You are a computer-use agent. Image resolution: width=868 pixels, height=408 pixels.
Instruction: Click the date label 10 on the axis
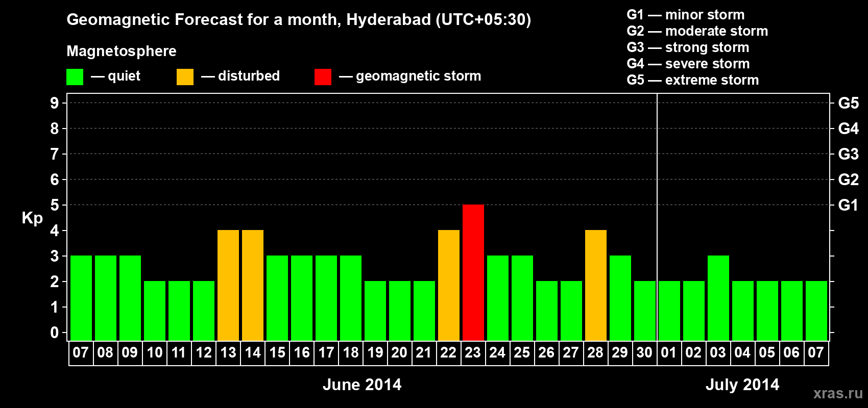pos(154,353)
